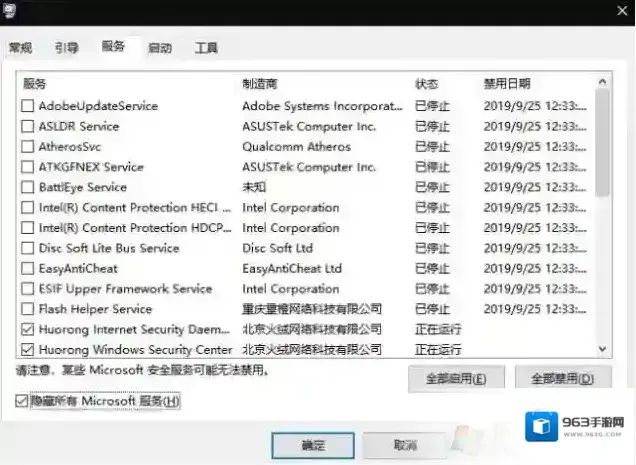Click disabled date of Flash Helper Service

(535, 309)
